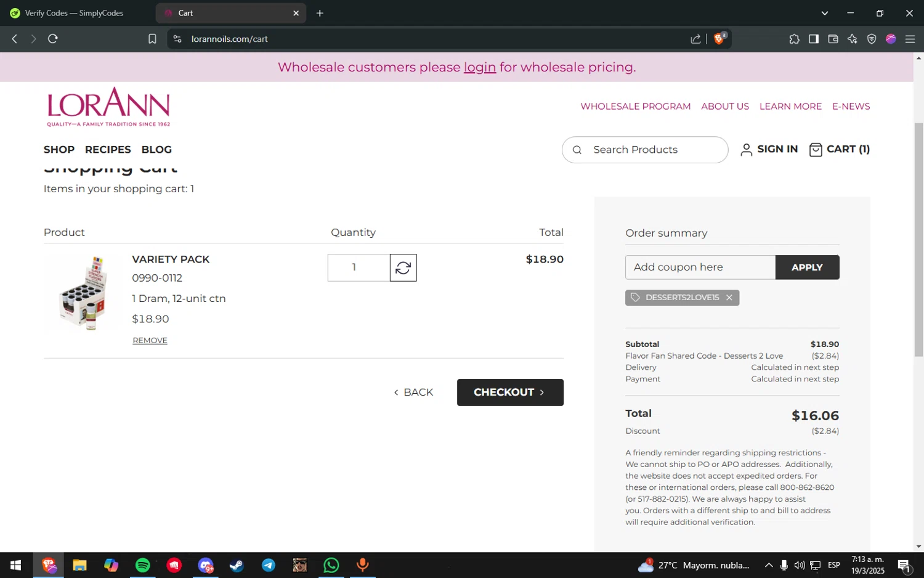This screenshot has width=924, height=578.
Task: Open LEARN MORE link
Action: (790, 107)
